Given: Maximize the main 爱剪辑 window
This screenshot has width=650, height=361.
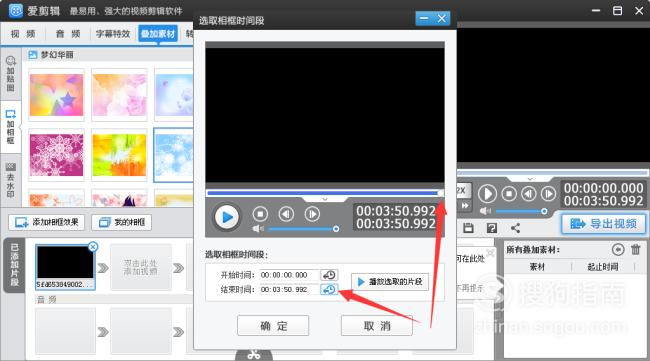Looking at the screenshot, I should tap(617, 10).
